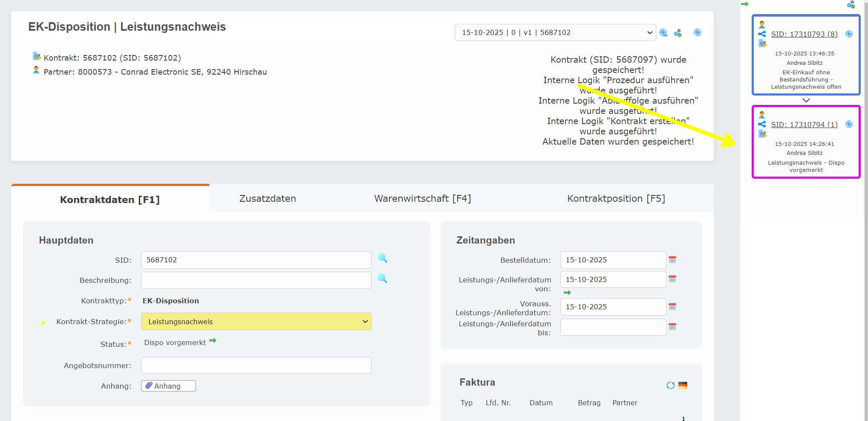This screenshot has height=421, width=868.
Task: Click the magnifier icon beside Beschreibung field
Action: coord(382,279)
